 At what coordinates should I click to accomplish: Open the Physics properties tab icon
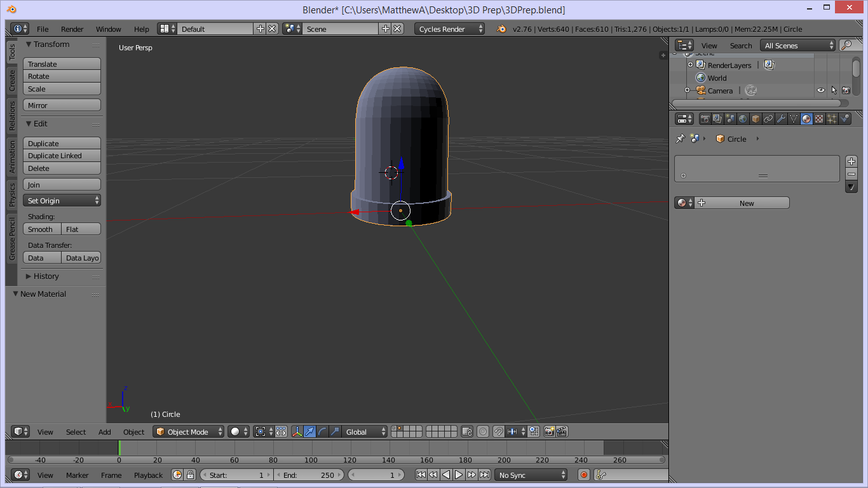point(844,119)
